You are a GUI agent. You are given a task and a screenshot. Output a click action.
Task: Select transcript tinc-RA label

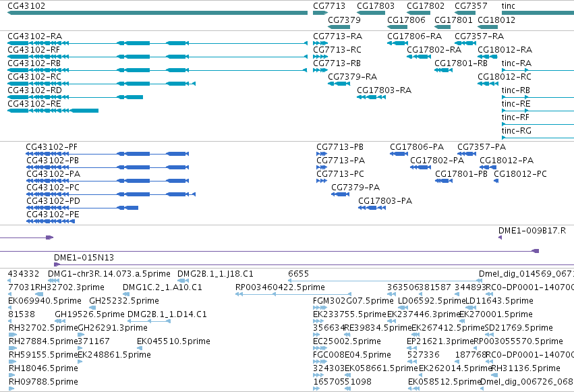(x=517, y=63)
